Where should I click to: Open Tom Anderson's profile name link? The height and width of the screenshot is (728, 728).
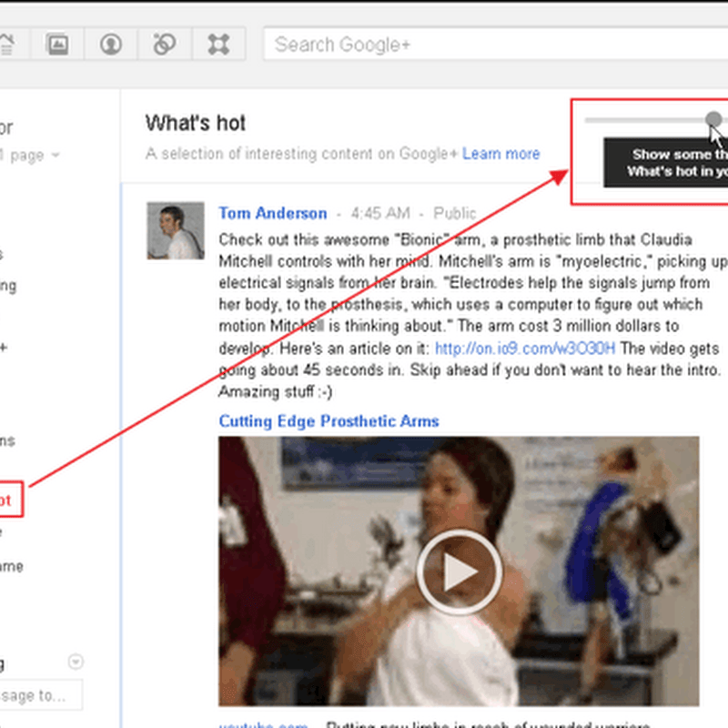pos(273,213)
